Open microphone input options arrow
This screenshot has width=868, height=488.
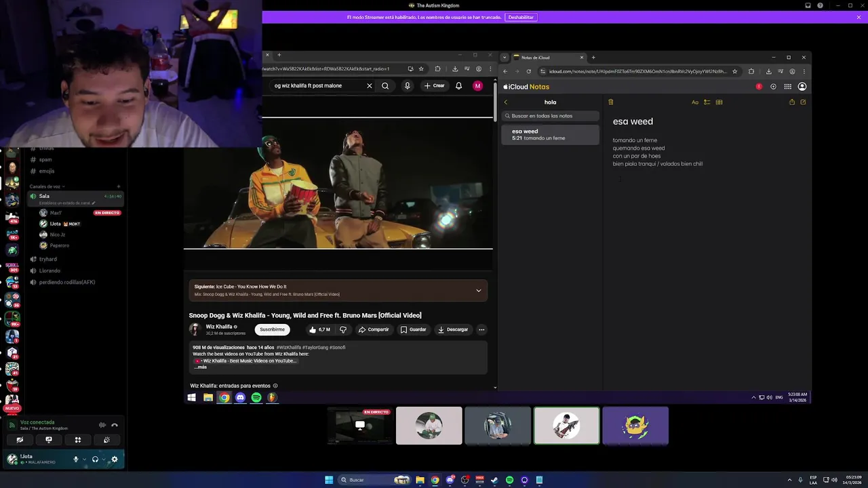click(84, 459)
